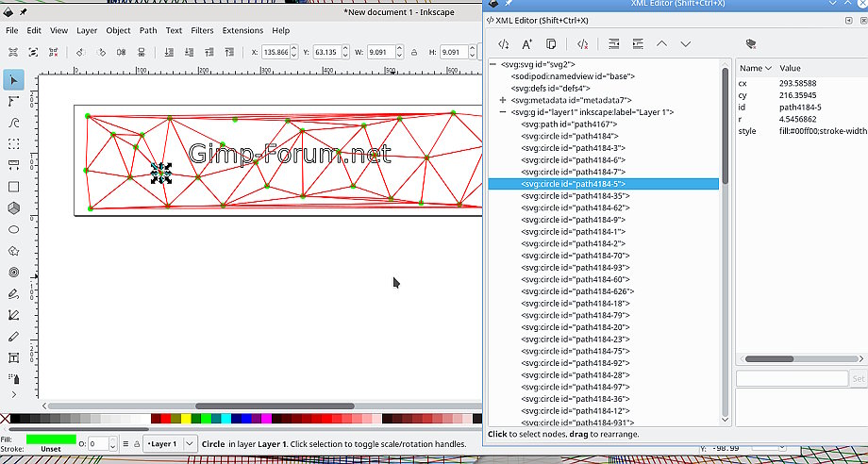Expand the svg:metadata node
The height and width of the screenshot is (464, 868).
(503, 100)
